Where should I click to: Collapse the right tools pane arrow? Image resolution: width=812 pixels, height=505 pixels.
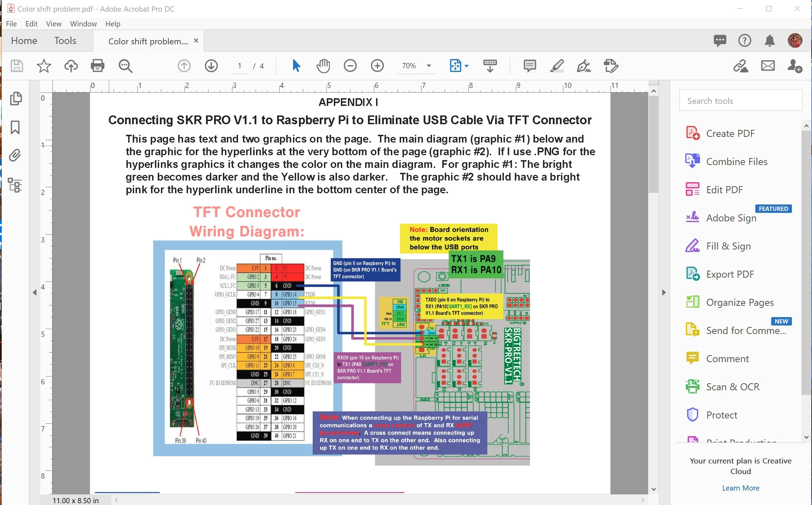coord(664,292)
